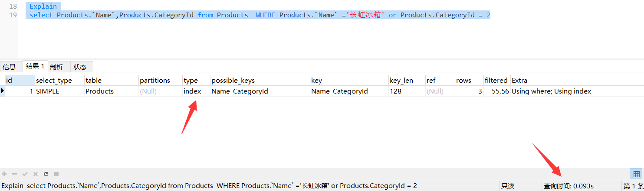Click the Extra column header
The height and width of the screenshot is (191, 644).
[519, 80]
